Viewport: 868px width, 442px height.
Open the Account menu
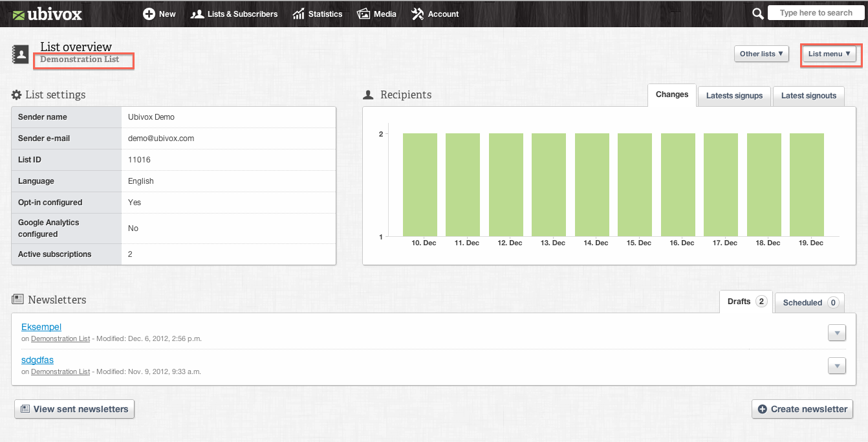(435, 14)
